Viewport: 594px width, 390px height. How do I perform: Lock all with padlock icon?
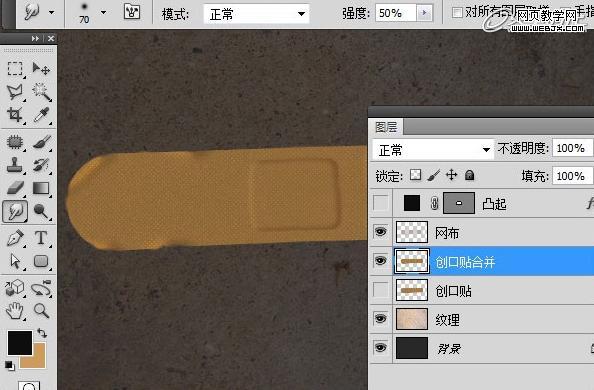469,175
